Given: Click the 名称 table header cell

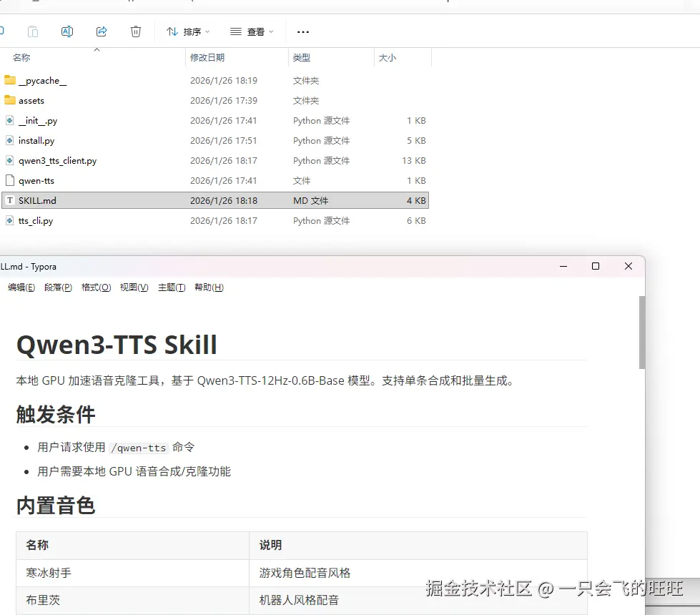Looking at the screenshot, I should click(132, 546).
